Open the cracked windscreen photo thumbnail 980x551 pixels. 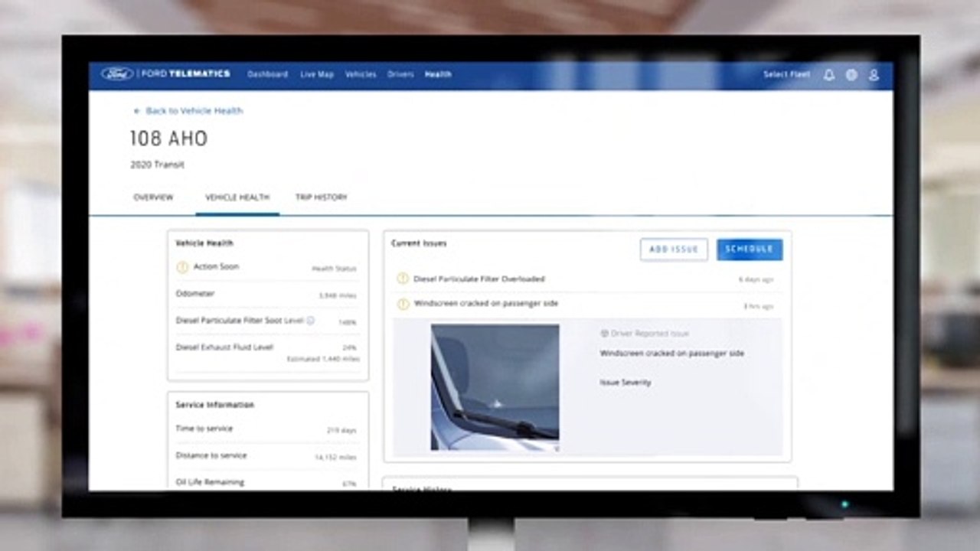495,387
